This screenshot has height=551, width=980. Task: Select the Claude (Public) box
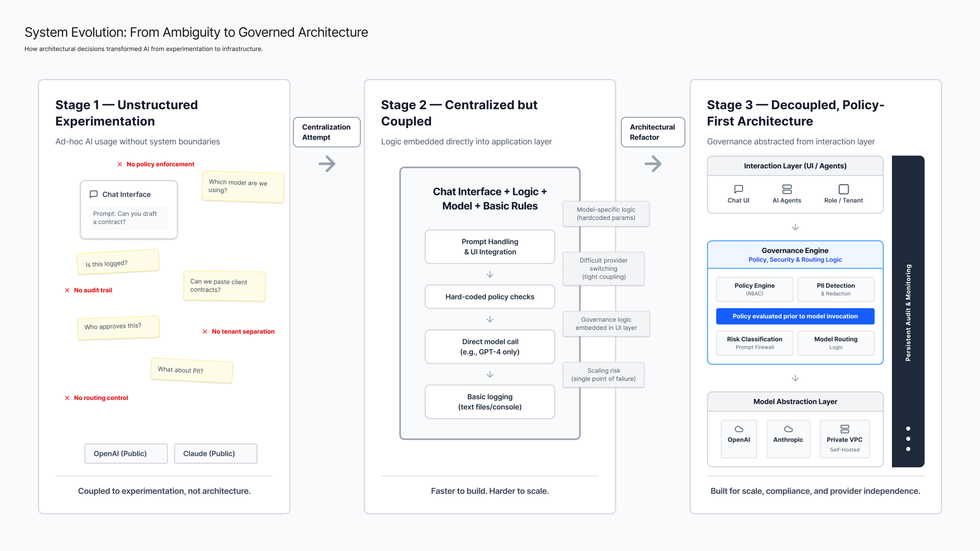click(216, 453)
